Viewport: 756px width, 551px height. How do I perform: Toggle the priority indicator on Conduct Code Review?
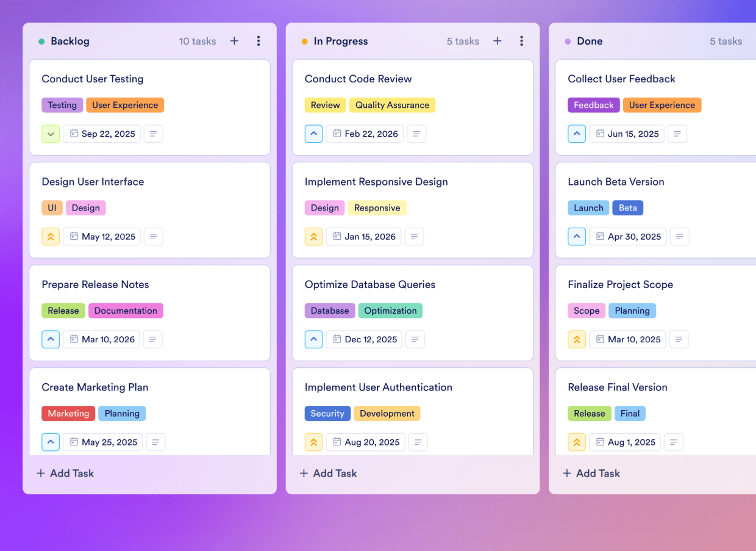313,134
